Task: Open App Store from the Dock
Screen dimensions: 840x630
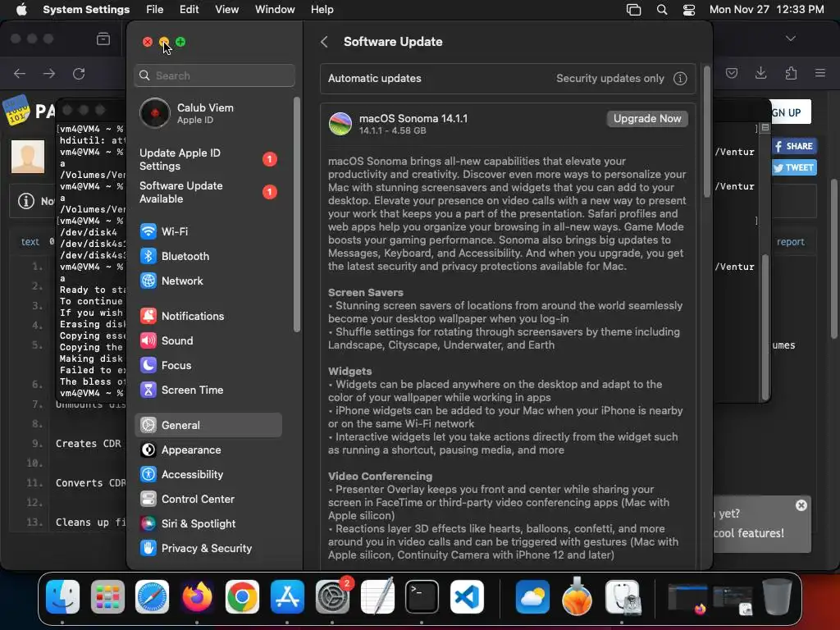Action: 287,596
